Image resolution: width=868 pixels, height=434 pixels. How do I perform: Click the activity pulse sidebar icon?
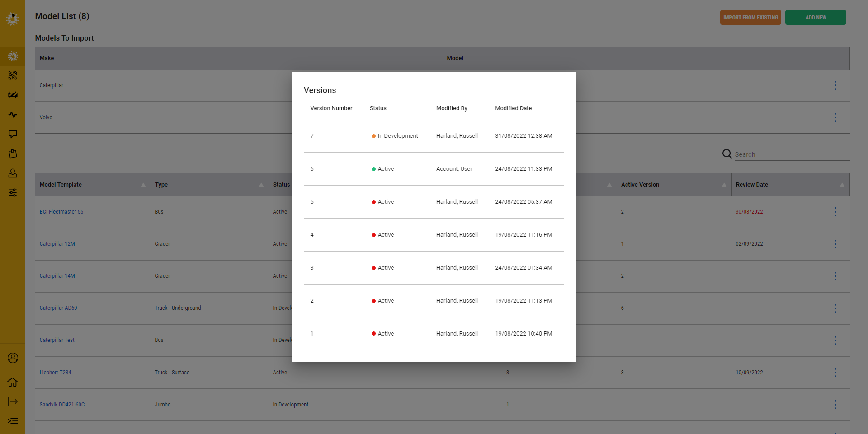[x=13, y=115]
